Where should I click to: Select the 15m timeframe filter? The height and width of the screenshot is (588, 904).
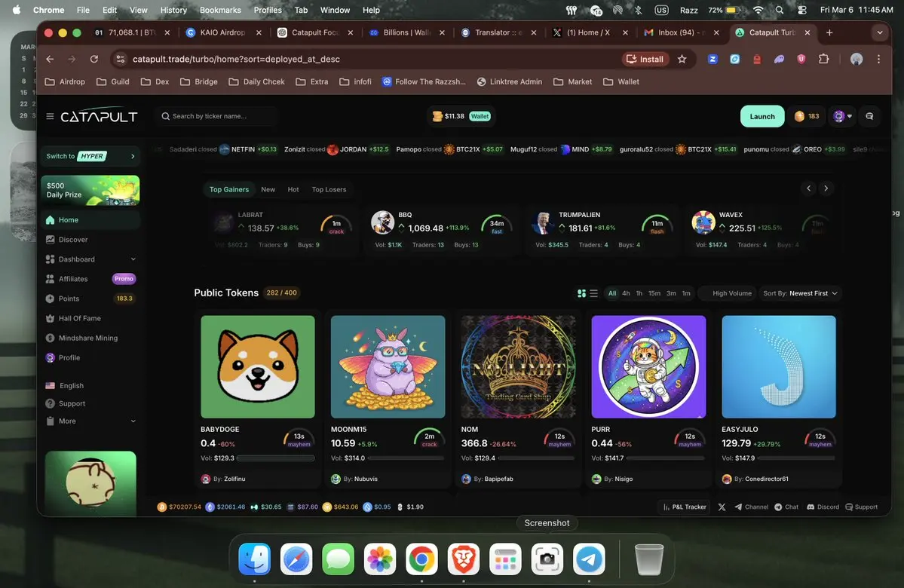[654, 293]
